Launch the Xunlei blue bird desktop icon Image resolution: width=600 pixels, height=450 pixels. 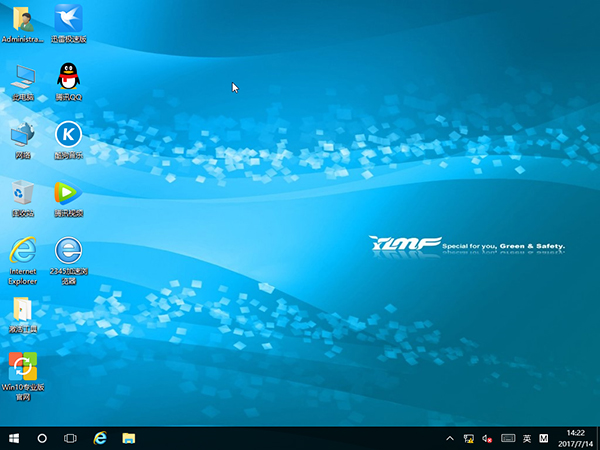click(x=68, y=19)
